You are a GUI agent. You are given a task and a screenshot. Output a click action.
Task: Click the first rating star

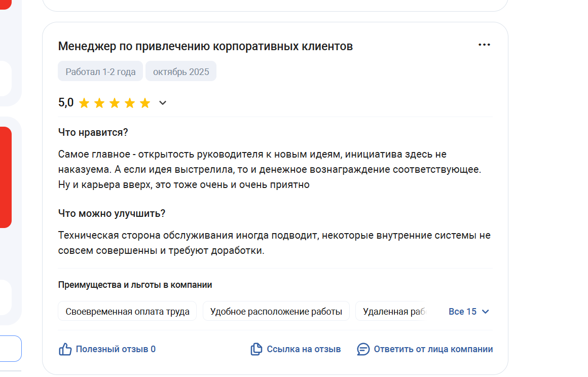pos(84,103)
